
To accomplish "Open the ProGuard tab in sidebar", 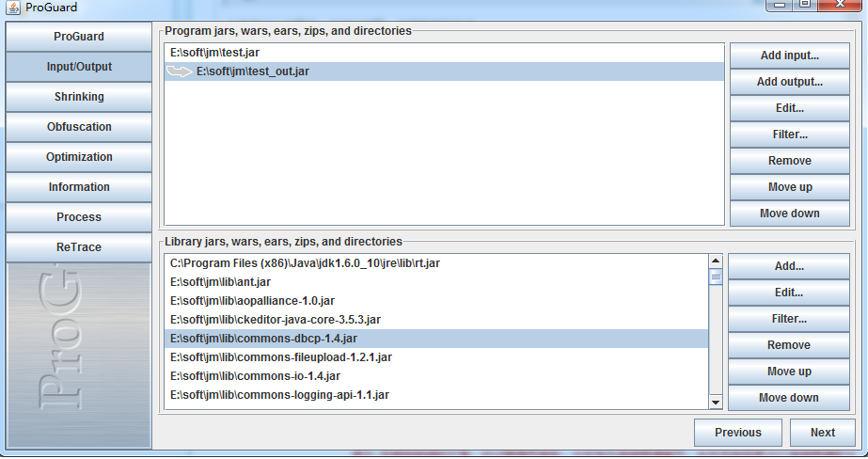I will [x=79, y=37].
